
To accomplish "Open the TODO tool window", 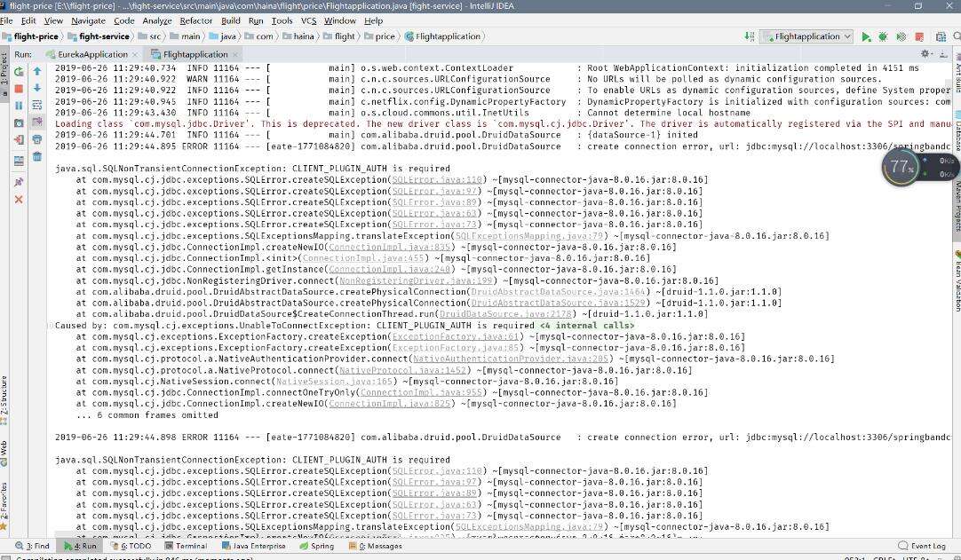I will tap(131, 546).
